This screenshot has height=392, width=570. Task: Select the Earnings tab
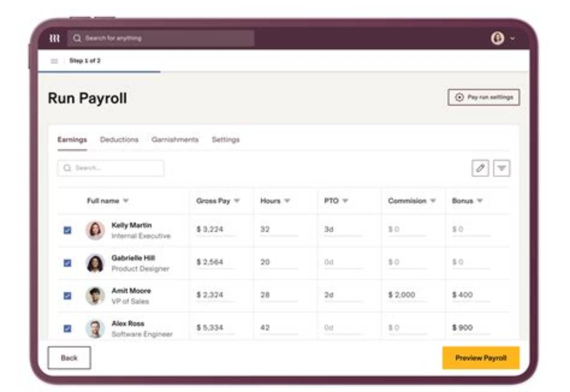point(72,140)
